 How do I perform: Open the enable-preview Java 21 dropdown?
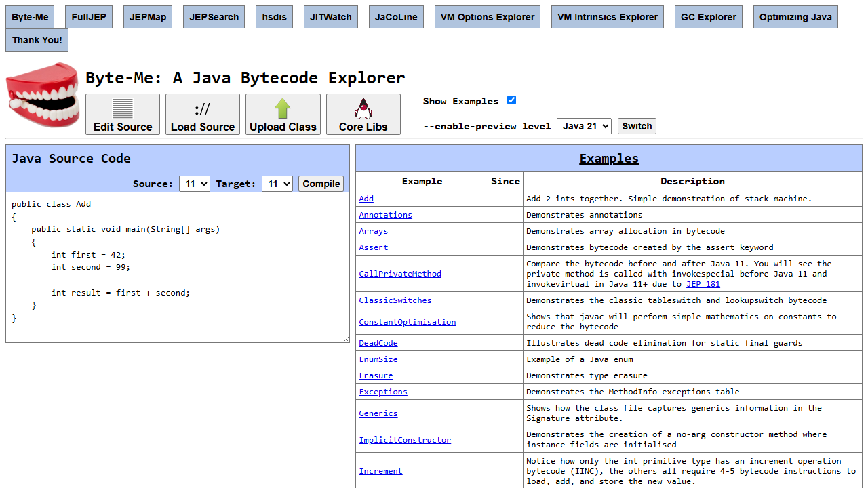[x=584, y=126]
